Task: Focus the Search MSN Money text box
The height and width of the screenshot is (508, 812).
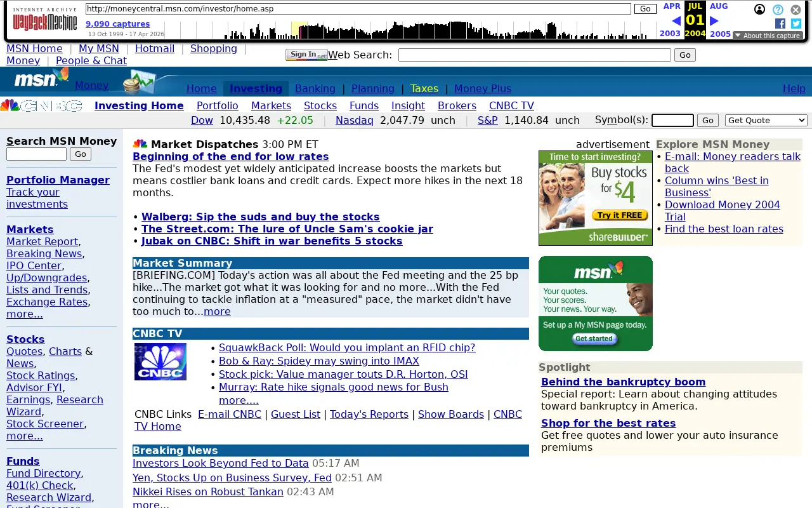Action: 36,154
